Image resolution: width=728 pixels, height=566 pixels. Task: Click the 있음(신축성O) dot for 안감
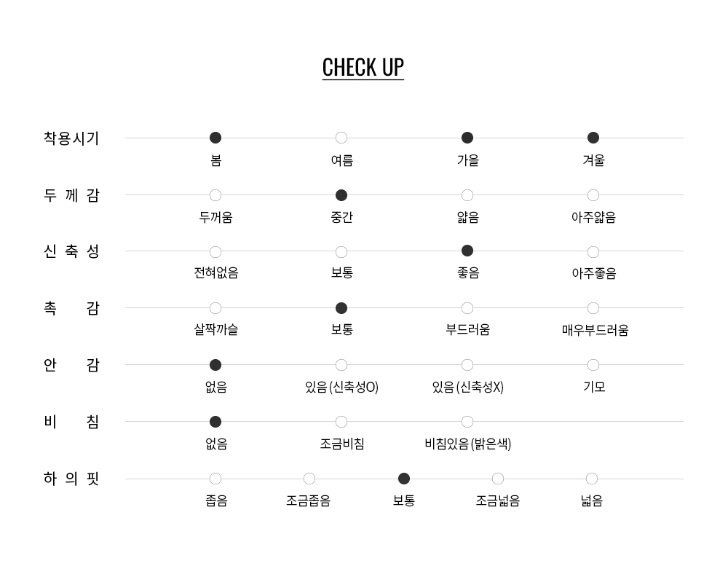coord(341,365)
